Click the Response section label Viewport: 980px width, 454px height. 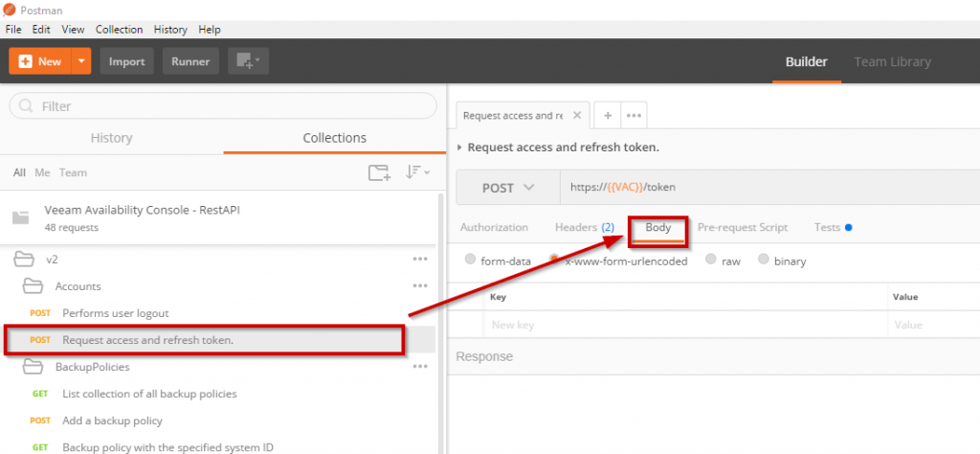(484, 356)
